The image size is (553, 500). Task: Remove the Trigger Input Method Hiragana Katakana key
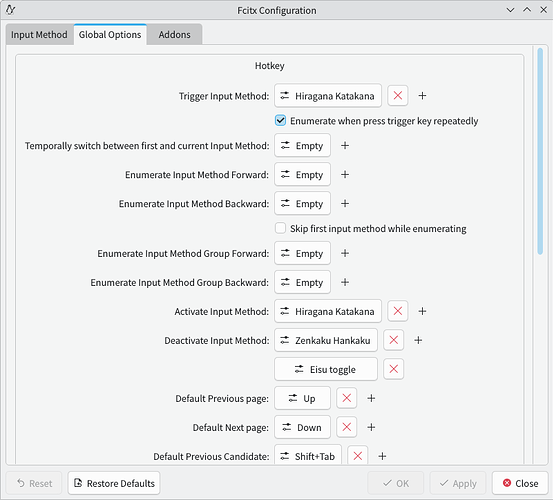[397, 96]
